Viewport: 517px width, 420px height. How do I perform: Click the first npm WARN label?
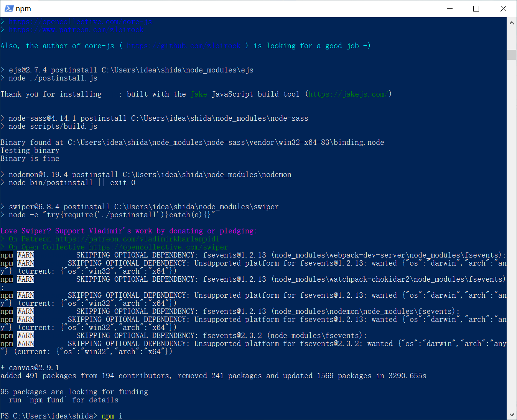coord(25,255)
